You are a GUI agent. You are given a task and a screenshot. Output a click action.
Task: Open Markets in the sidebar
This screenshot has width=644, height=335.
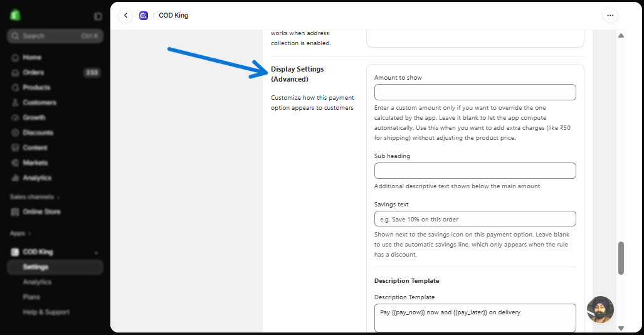35,162
